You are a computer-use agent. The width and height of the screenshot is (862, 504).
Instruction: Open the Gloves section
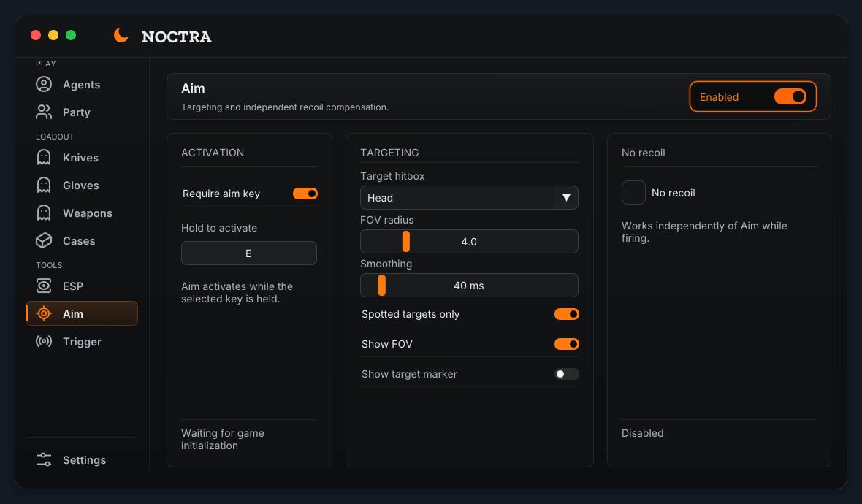pyautogui.click(x=81, y=186)
